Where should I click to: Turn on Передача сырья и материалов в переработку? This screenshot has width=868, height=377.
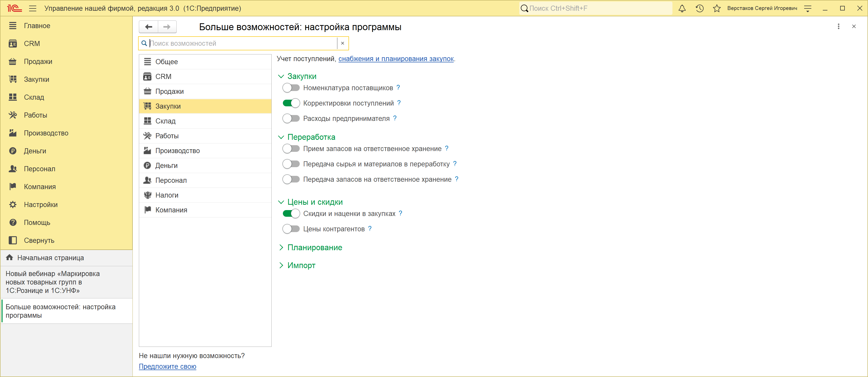[291, 164]
